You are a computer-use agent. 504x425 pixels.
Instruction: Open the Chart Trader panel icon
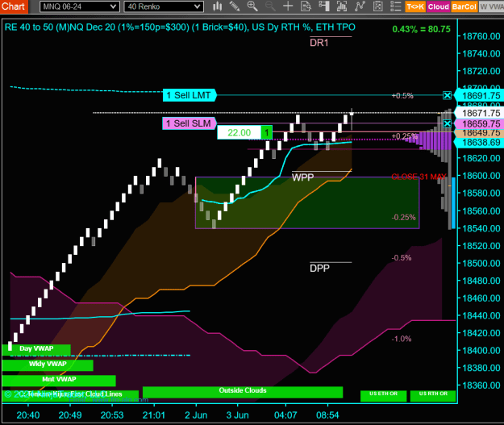(323, 6)
